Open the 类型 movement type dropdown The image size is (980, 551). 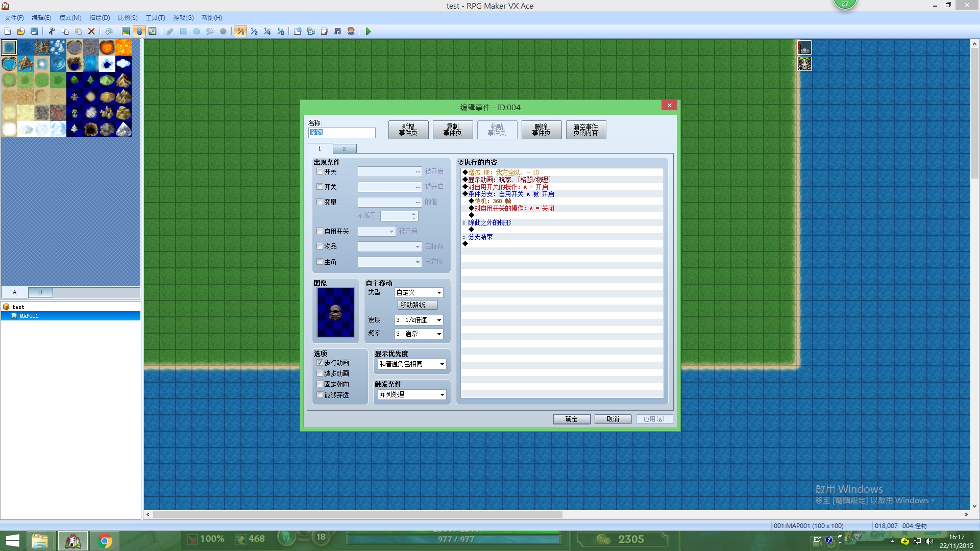419,292
